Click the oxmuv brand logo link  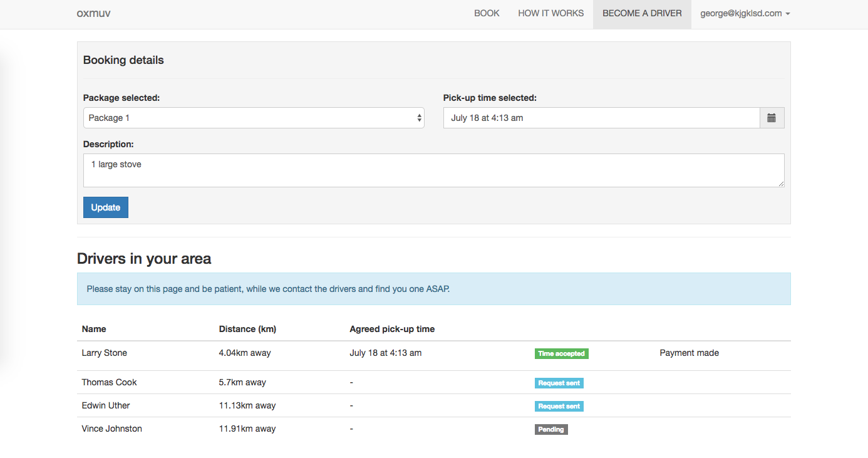[x=93, y=13]
